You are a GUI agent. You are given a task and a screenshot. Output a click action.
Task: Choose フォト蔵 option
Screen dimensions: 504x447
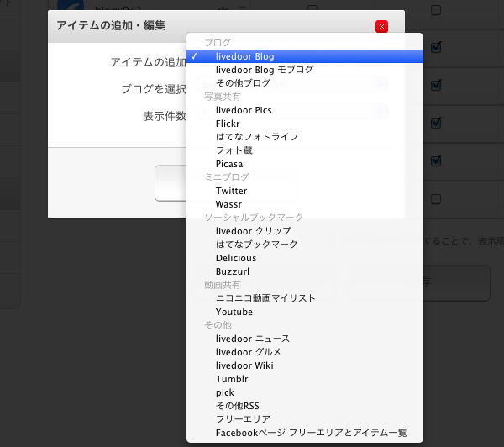pos(305,150)
